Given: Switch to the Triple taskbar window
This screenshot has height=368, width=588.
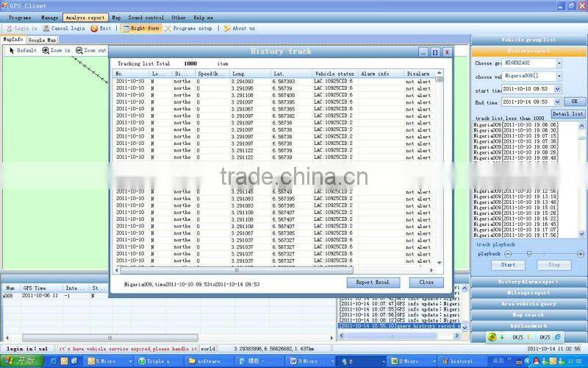Looking at the screenshot, I should tap(159, 361).
